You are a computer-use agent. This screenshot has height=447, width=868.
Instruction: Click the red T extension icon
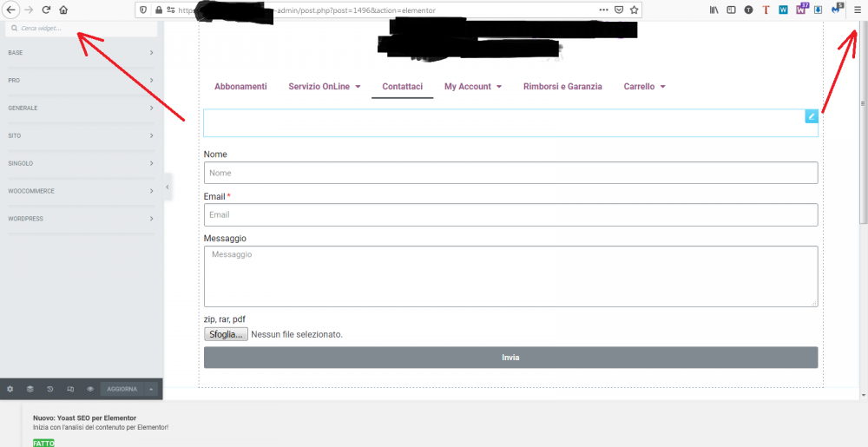[x=766, y=10]
